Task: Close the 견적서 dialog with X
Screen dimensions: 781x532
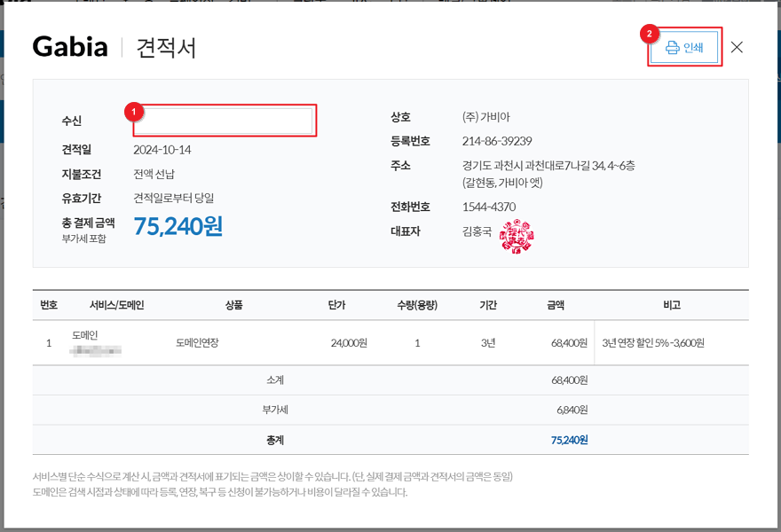Action: click(x=737, y=47)
